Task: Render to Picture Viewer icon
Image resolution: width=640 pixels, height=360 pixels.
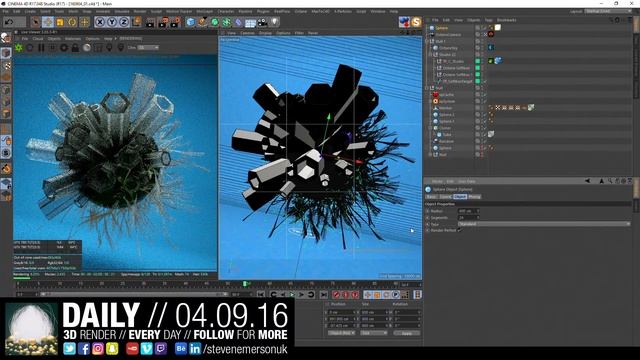Action: coord(163,22)
